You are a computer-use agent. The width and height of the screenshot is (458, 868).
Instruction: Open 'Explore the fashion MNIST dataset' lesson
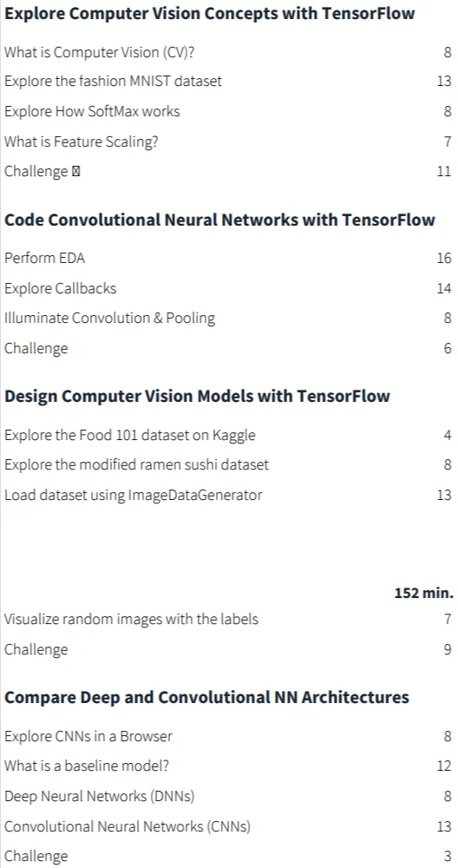(x=113, y=82)
